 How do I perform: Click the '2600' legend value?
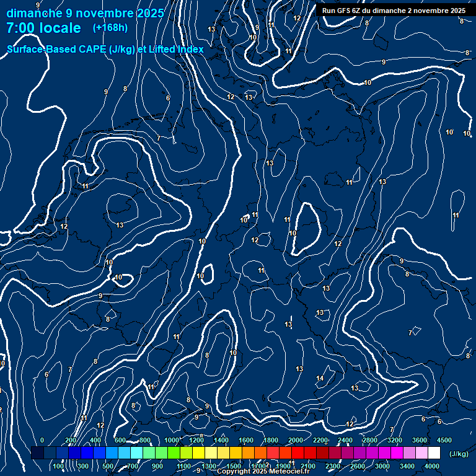[x=357, y=466]
